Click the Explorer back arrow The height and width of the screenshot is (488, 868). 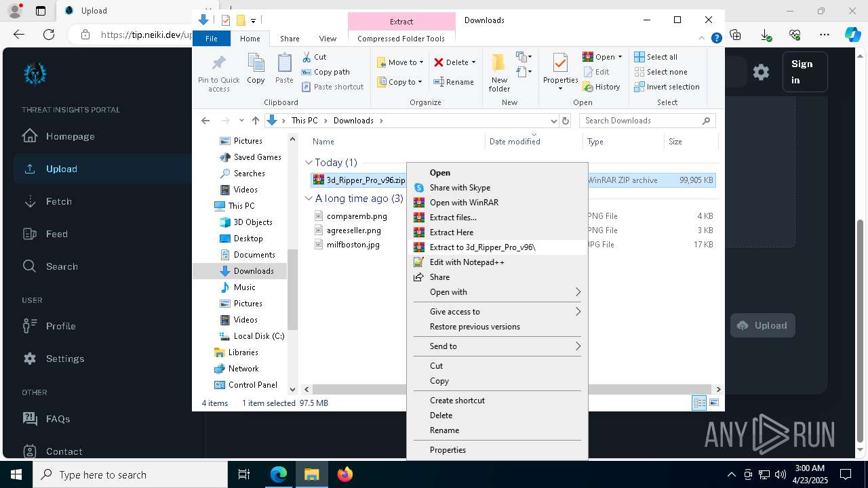tap(205, 121)
